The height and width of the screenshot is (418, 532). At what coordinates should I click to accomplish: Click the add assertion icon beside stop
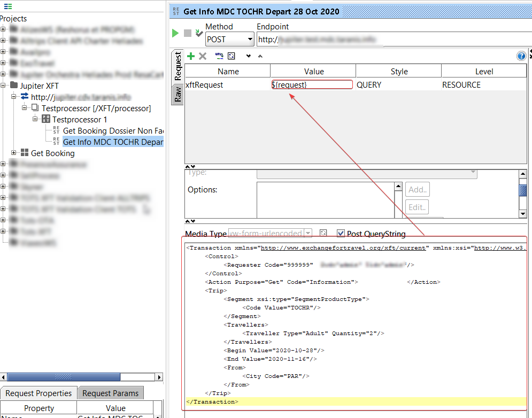(199, 33)
